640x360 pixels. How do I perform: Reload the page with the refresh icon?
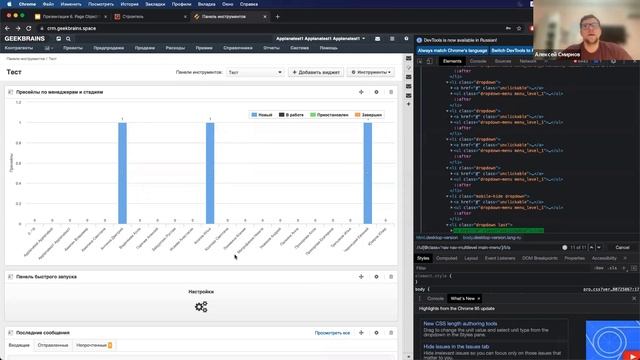click(x=29, y=29)
